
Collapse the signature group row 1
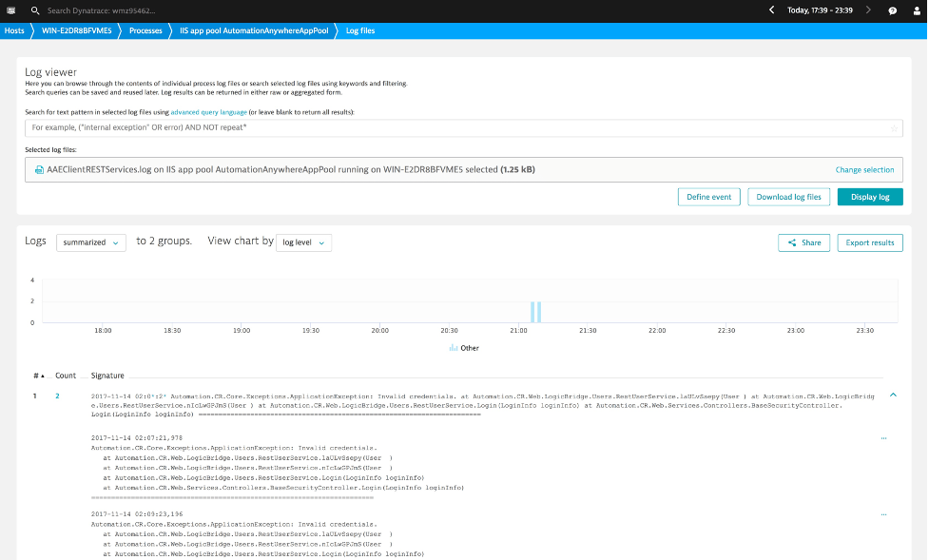tap(893, 396)
